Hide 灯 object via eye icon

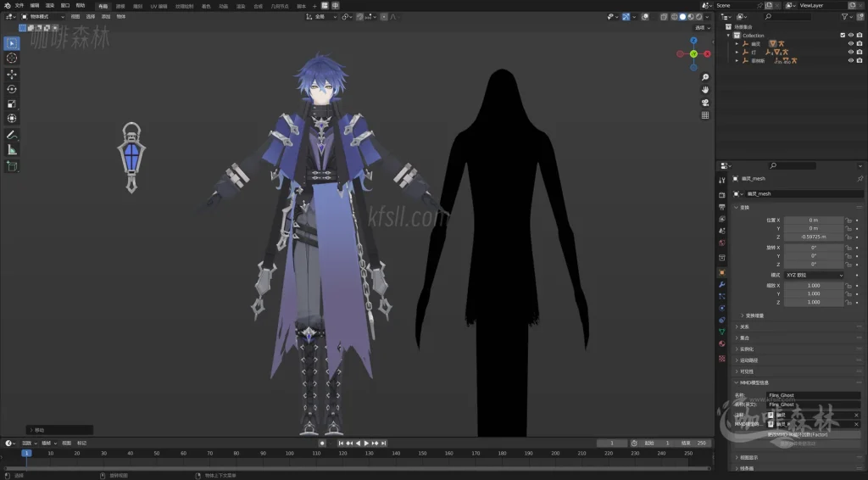click(x=851, y=52)
